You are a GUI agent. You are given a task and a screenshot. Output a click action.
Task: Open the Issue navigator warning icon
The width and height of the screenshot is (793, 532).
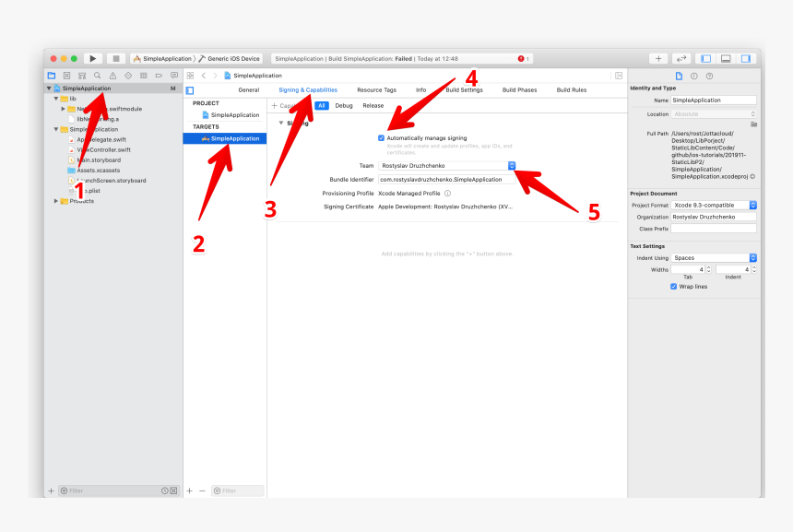click(x=112, y=76)
